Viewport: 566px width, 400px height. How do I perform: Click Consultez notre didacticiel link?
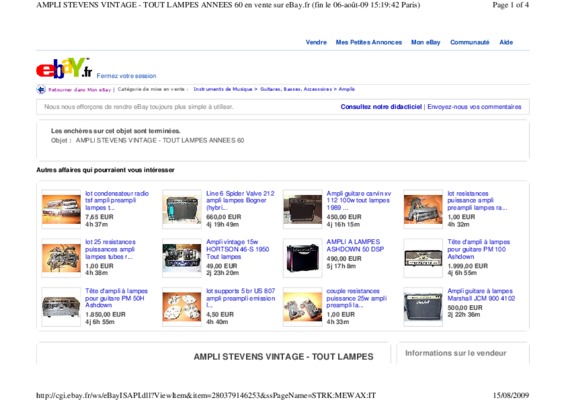pyautogui.click(x=381, y=107)
